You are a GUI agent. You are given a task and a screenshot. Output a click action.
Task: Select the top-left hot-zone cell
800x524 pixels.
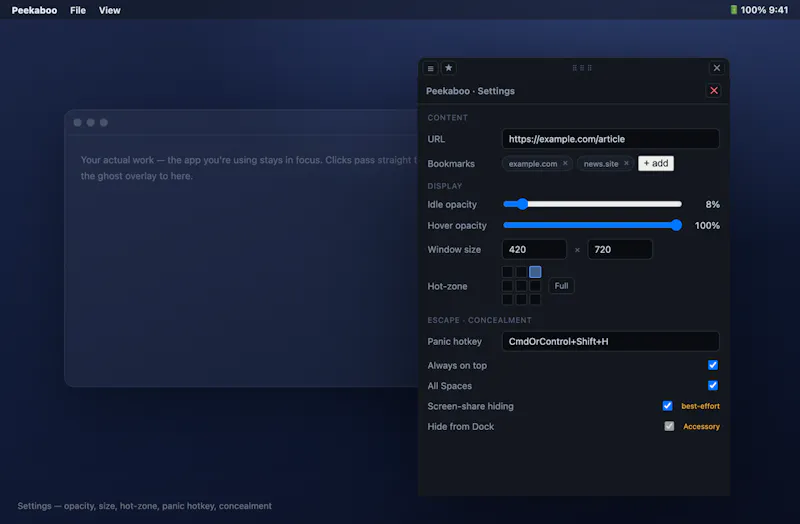tap(507, 272)
